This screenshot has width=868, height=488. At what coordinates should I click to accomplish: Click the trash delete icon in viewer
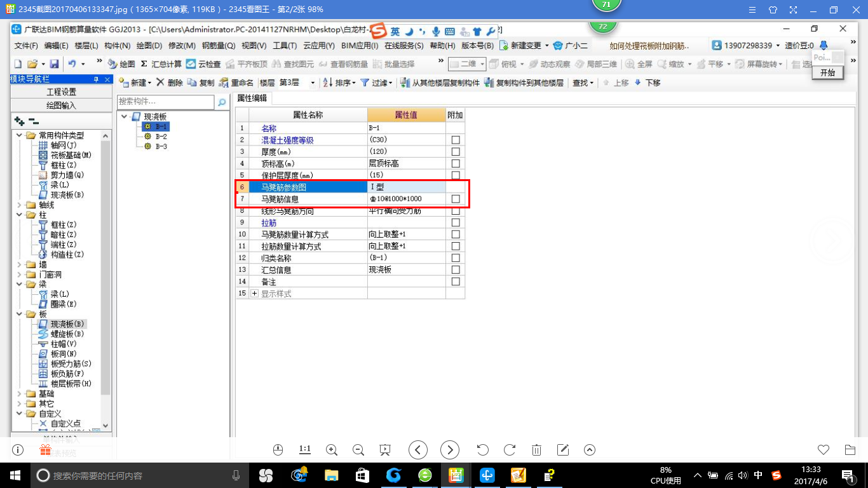pos(536,450)
